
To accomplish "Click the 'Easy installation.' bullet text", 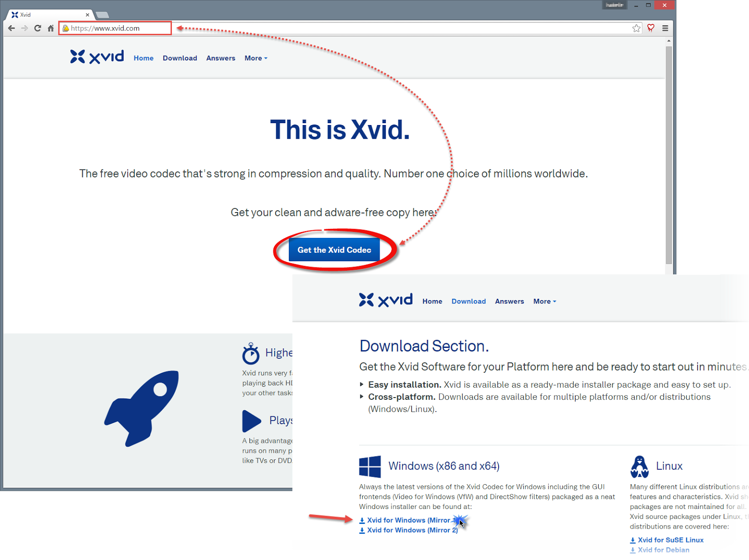I will point(404,384).
